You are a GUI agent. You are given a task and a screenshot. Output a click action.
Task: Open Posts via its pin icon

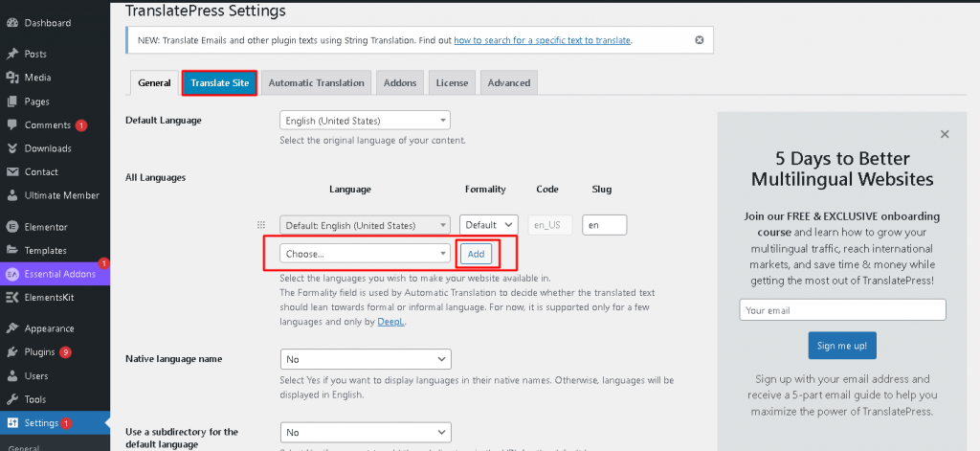(x=11, y=54)
